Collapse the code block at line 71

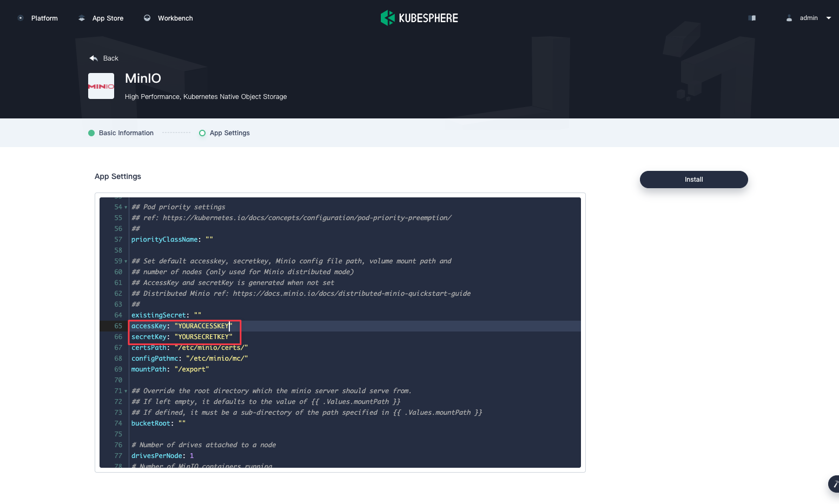point(125,391)
